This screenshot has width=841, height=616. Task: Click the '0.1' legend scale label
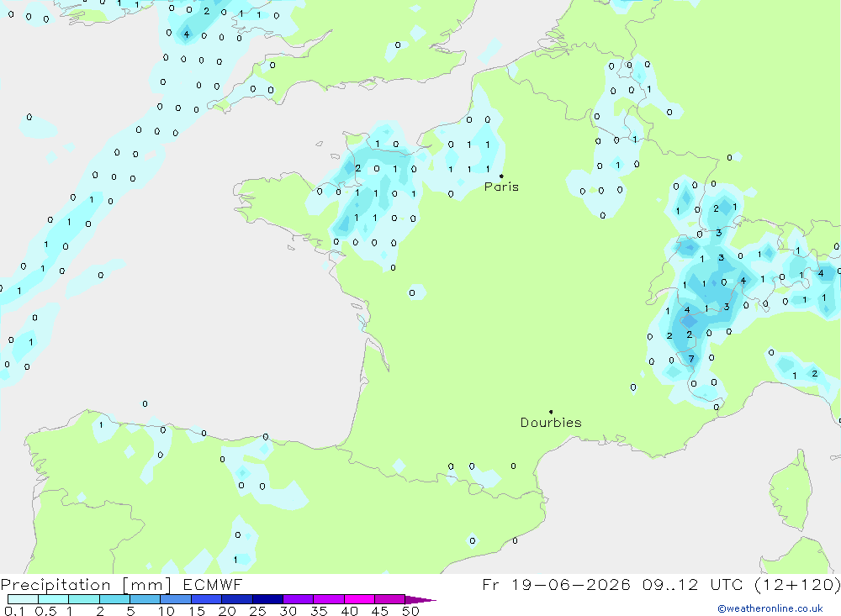click(x=14, y=611)
